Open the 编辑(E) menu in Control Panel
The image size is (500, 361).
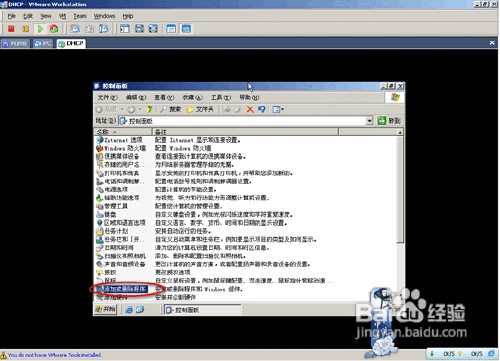pyautogui.click(x=136, y=97)
